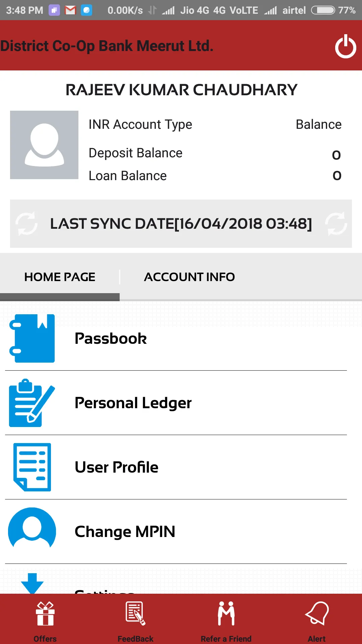Open the Passbook menu entry
This screenshot has height=644, width=362.
[111, 338]
